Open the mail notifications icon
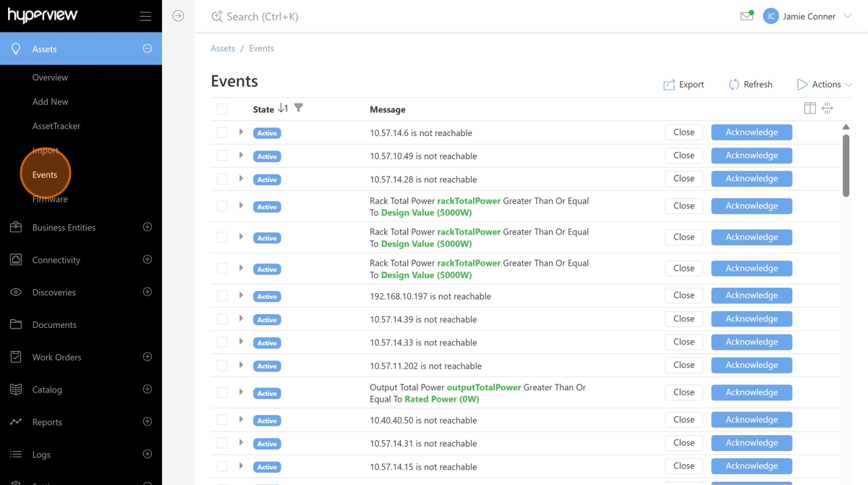868x485 pixels. click(x=746, y=16)
